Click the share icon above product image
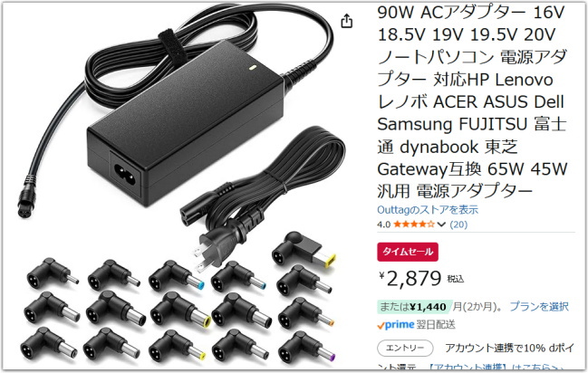The height and width of the screenshot is (373, 588). click(346, 21)
